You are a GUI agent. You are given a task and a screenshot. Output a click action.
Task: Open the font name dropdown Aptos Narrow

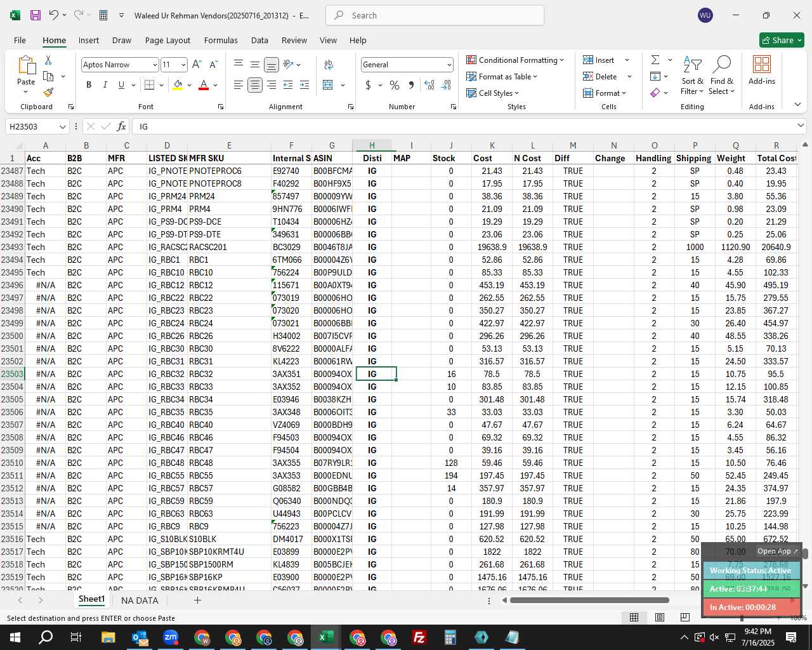tap(154, 65)
